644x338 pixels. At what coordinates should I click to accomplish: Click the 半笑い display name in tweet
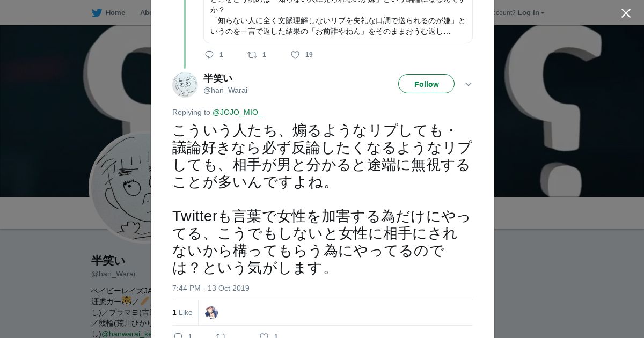218,78
